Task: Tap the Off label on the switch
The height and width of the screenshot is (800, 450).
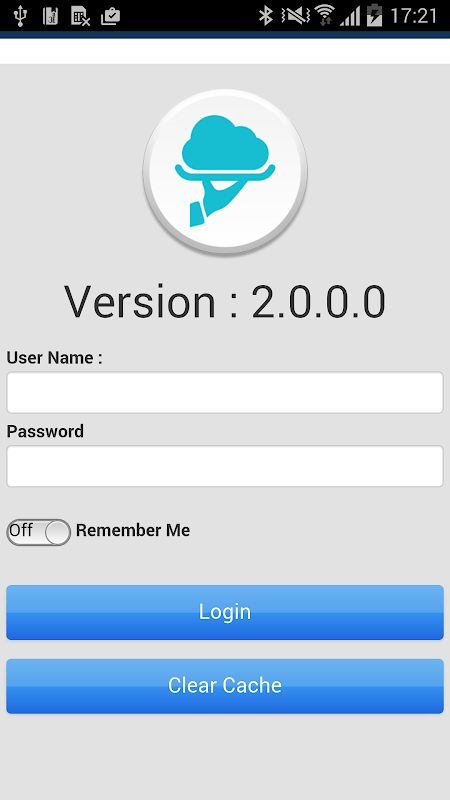Action: (x=21, y=531)
